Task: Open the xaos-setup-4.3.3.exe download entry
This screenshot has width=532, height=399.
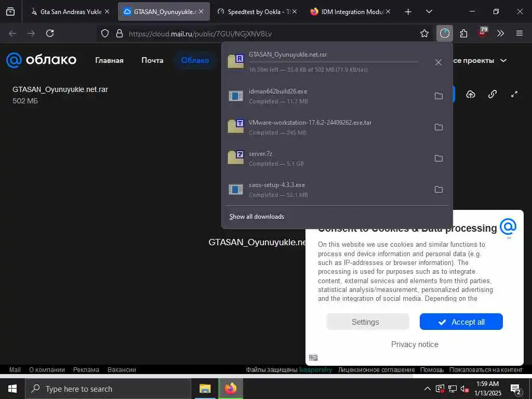Action: tap(326, 190)
